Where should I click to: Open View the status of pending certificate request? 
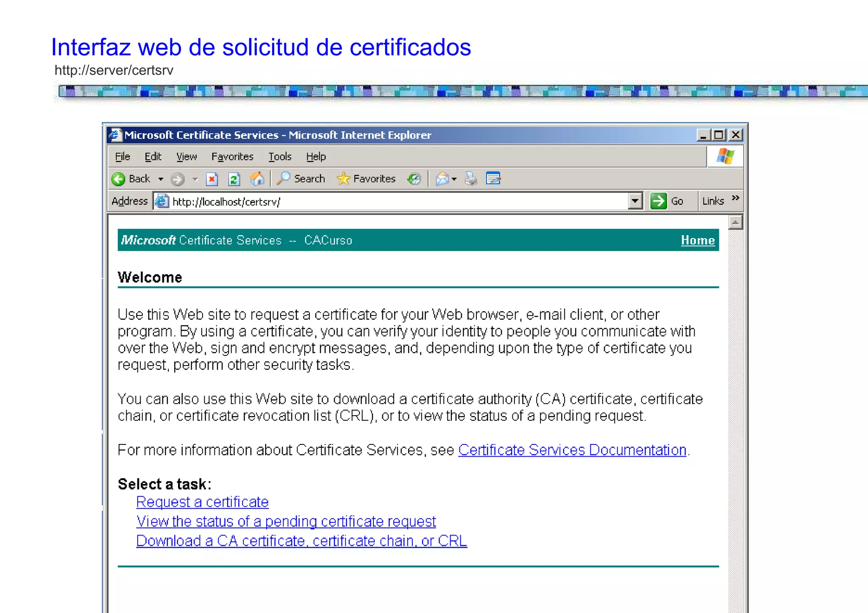[286, 521]
